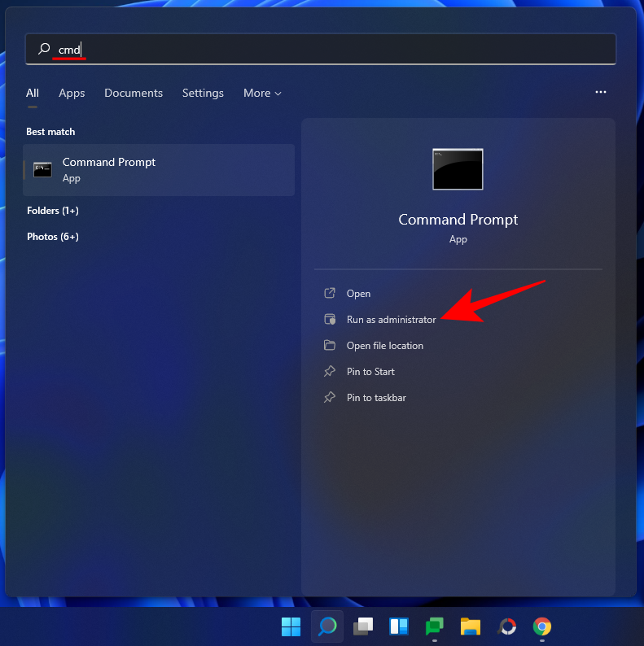Switch to the Apps search tab

point(72,94)
